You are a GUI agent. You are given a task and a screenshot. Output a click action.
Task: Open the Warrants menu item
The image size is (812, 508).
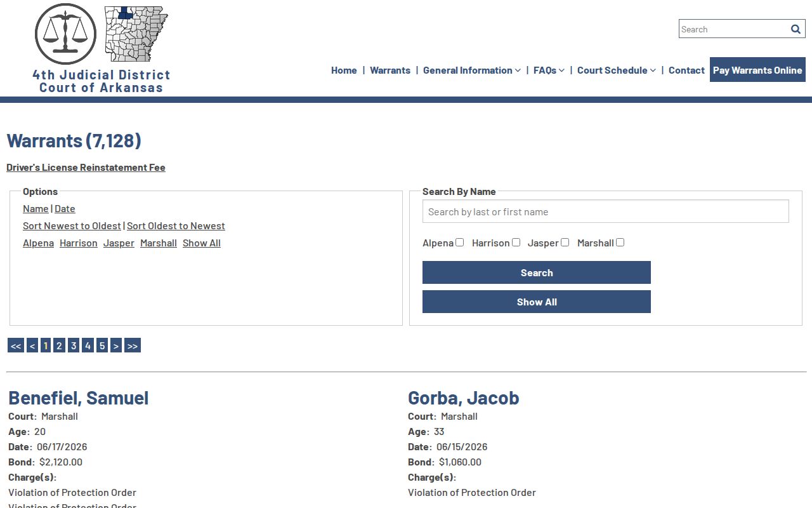(390, 70)
